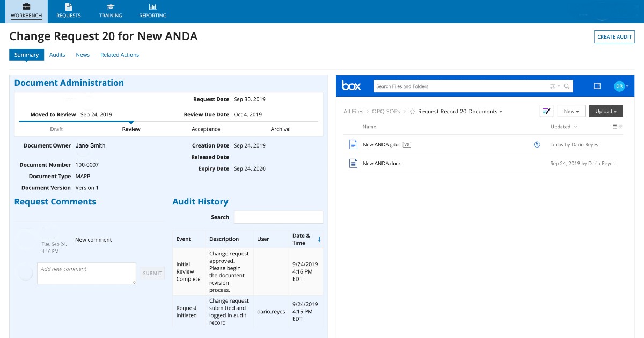The height and width of the screenshot is (338, 644).
Task: Click the Reporting bar chart icon
Action: 152,7
